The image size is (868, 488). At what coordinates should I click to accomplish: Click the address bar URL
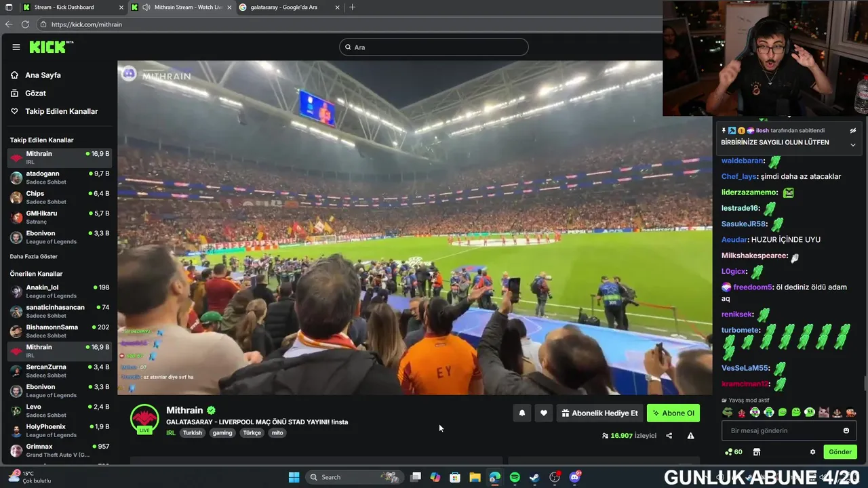click(86, 24)
